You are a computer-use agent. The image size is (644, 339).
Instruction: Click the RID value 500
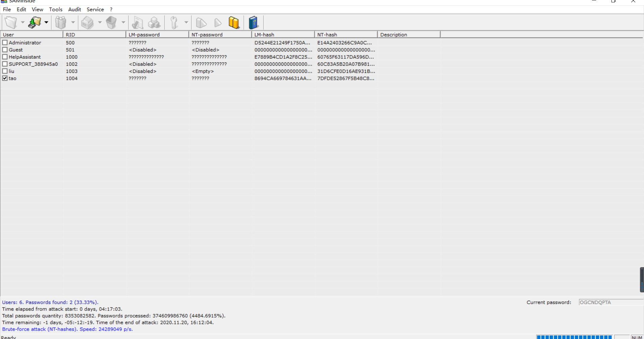coord(70,43)
